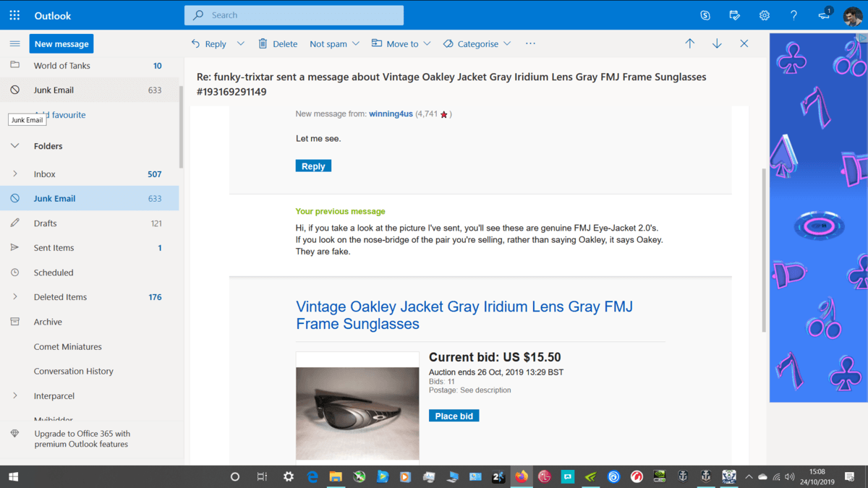Image resolution: width=868 pixels, height=488 pixels.
Task: Toggle the hamburger navigation pane button
Action: click(x=14, y=43)
